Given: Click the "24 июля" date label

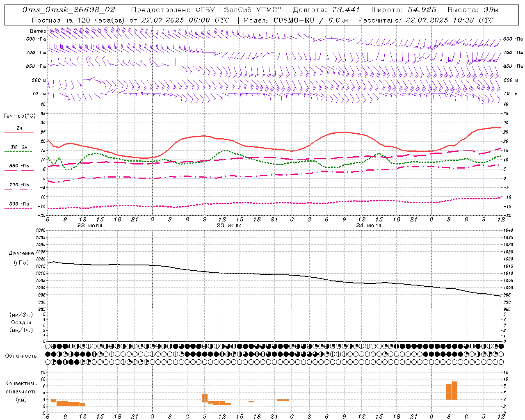Looking at the screenshot, I should [x=368, y=226].
